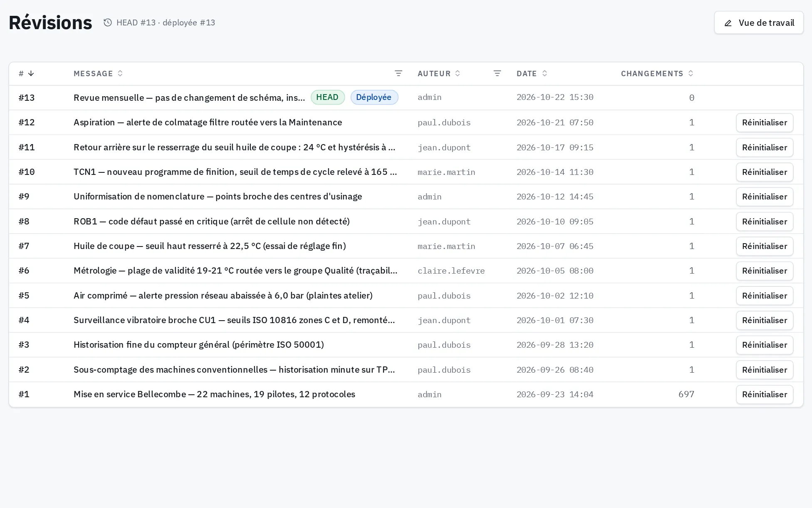Select message 'Aspiration — alerte de colmatage filtre'
Screen dimensions: 812x508
208,122
